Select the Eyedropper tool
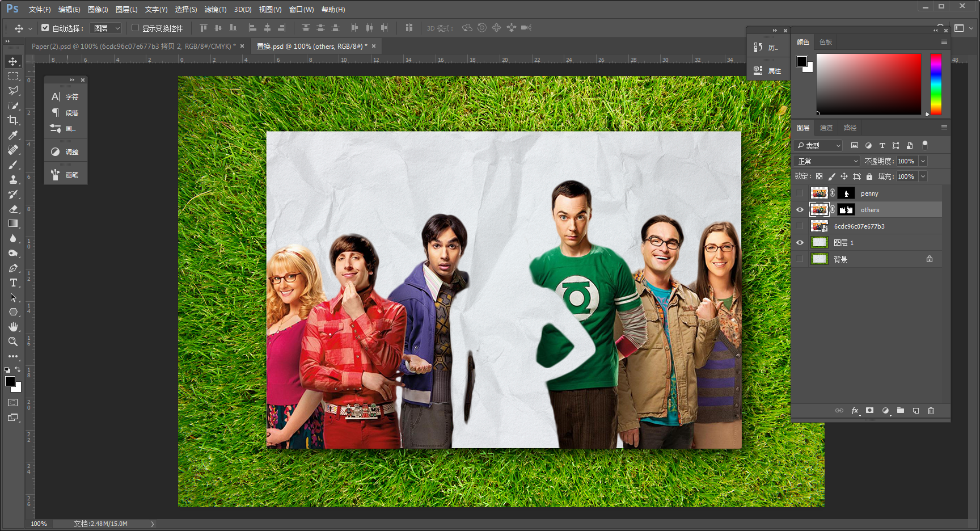 coord(13,135)
